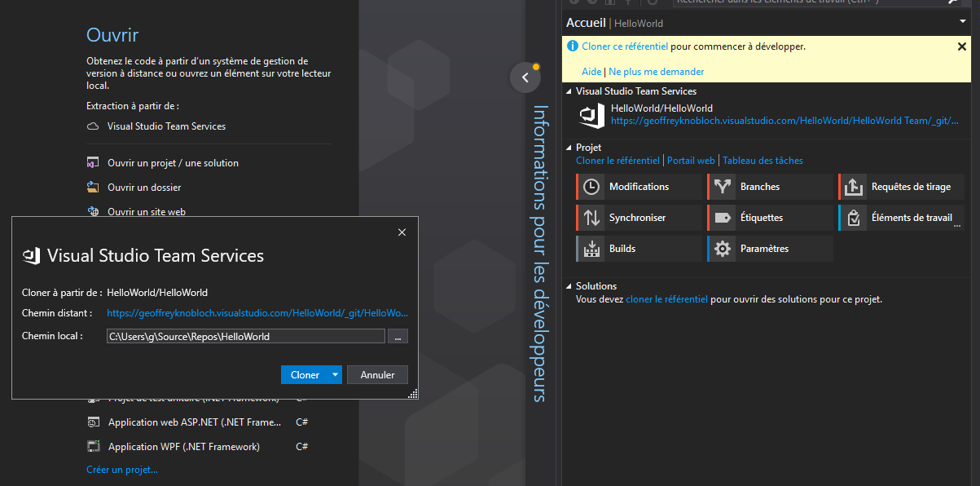Click the Chemin distant URL in the dialog
Image resolution: width=980 pixels, height=486 pixels.
tap(257, 313)
